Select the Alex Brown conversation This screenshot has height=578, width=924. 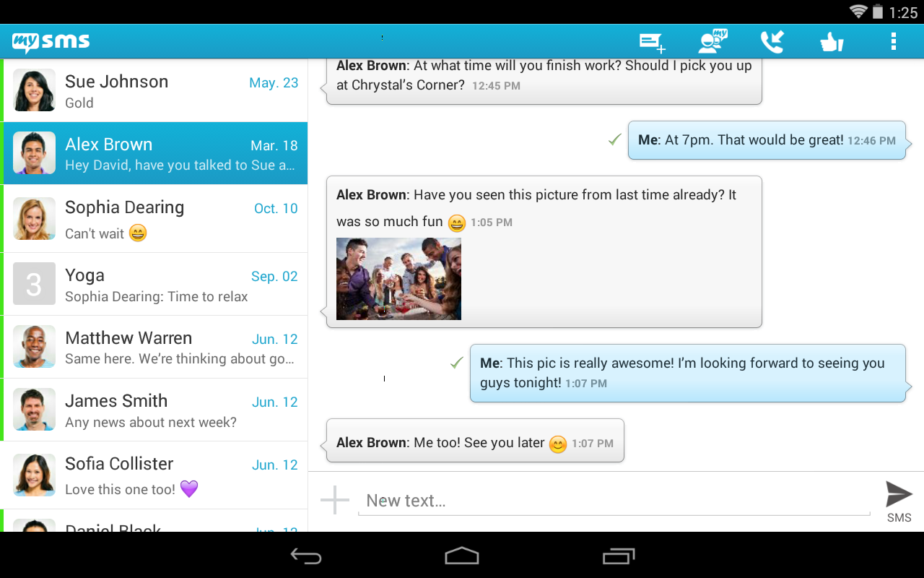pos(155,153)
